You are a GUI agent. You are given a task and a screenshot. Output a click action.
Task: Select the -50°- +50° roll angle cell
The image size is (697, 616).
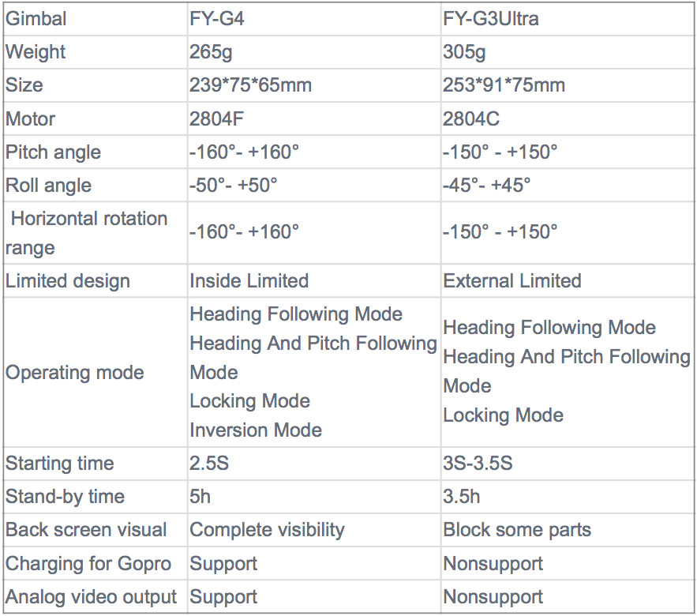point(234,186)
